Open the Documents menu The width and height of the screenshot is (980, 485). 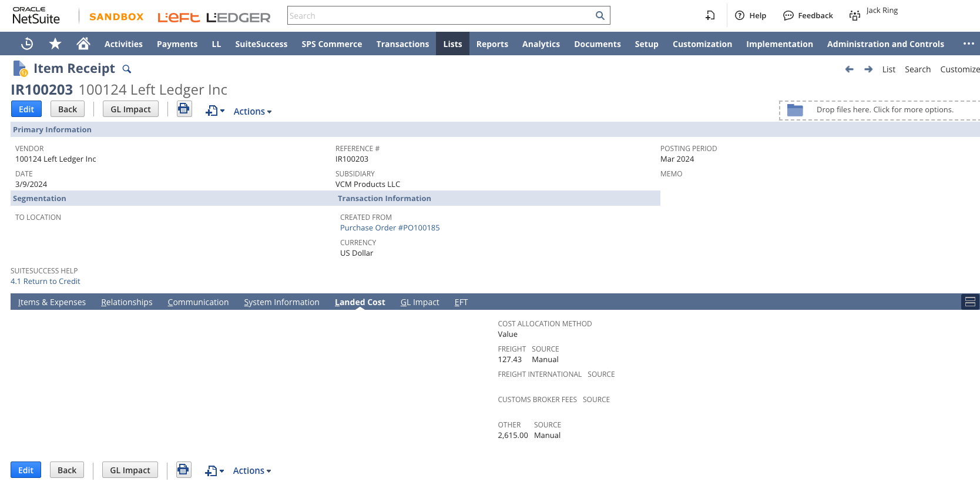click(598, 44)
